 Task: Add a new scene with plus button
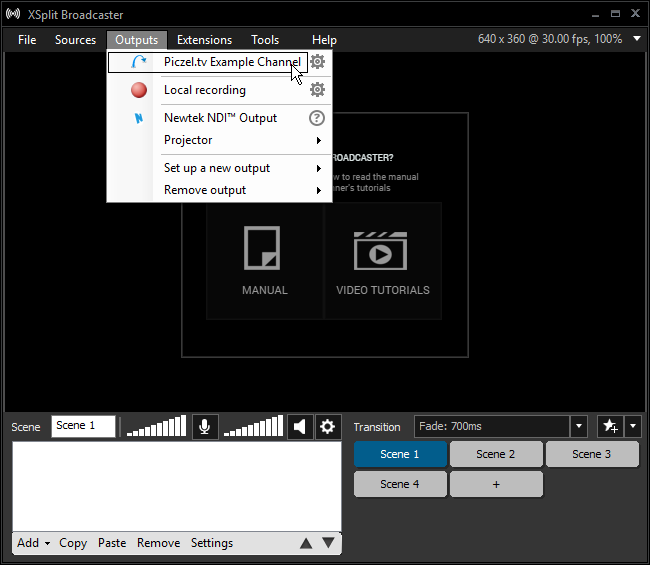[496, 485]
